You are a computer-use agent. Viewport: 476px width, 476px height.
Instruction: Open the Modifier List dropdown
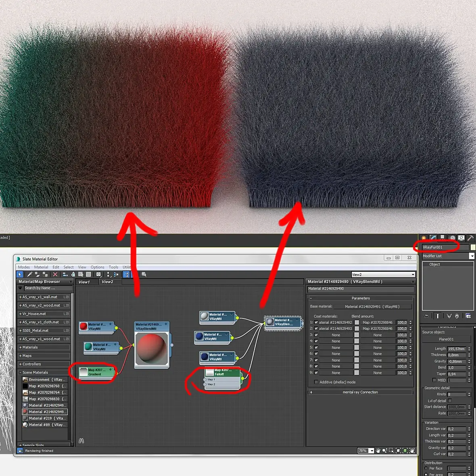(x=472, y=256)
